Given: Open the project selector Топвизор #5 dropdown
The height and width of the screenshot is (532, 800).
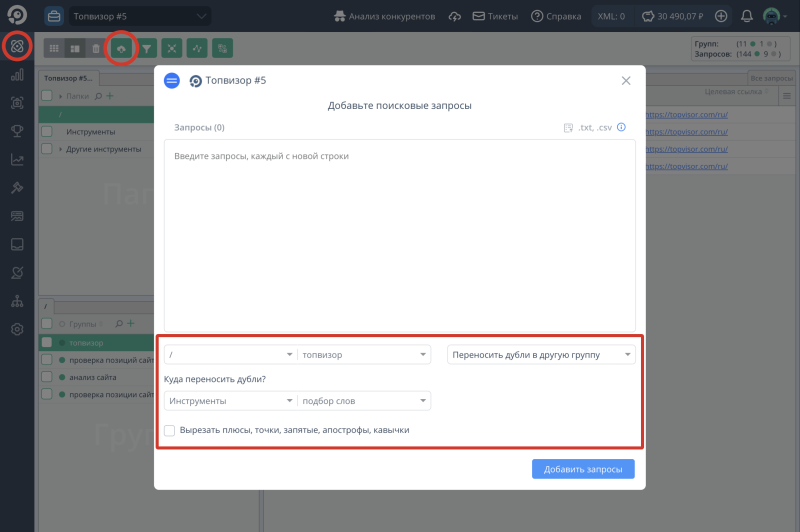Looking at the screenshot, I should [140, 16].
